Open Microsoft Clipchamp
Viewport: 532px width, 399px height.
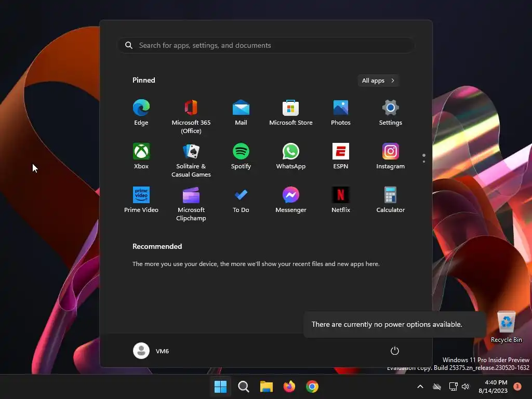191,204
